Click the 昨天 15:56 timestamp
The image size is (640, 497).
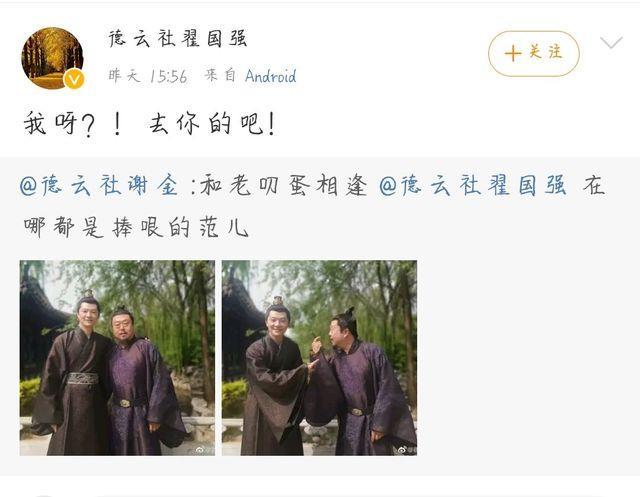[148, 76]
